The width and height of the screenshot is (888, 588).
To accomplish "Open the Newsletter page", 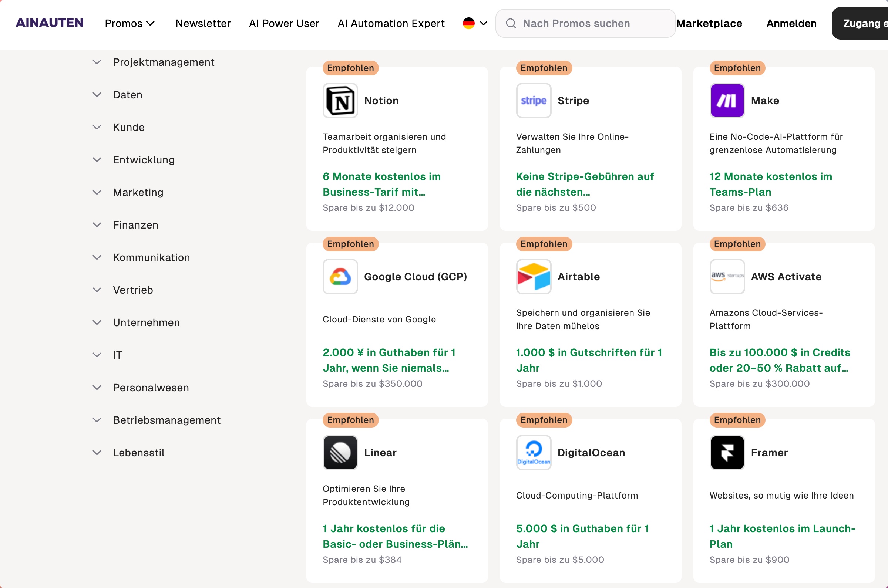I will 203,23.
